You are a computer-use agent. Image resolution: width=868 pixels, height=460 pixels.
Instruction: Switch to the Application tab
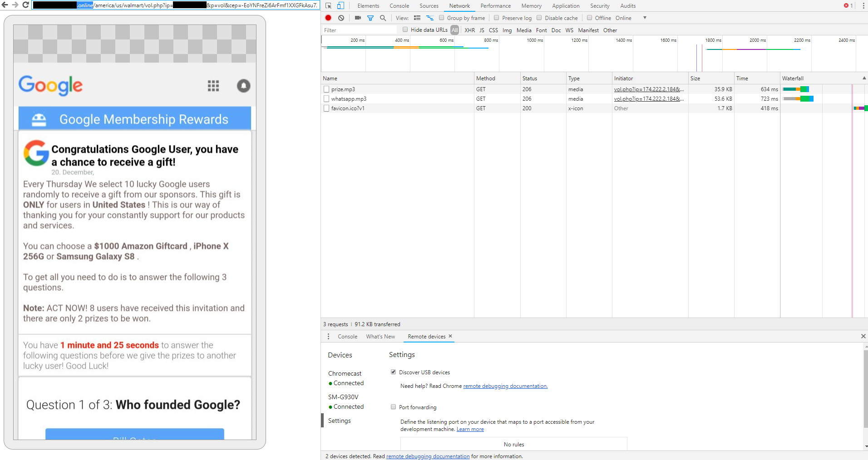[x=566, y=6]
